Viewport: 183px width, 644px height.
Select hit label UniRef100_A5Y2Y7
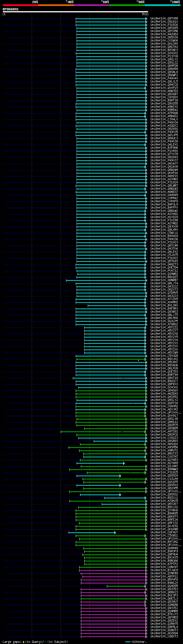[164, 330]
